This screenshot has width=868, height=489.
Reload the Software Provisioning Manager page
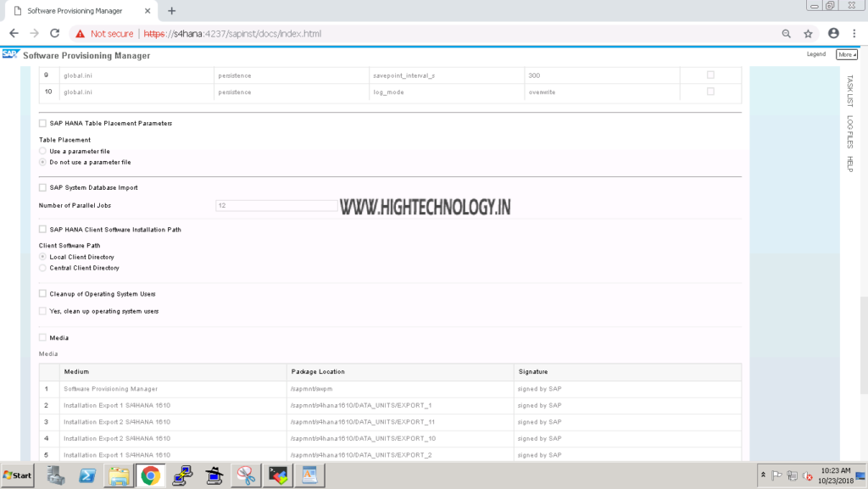(x=55, y=34)
